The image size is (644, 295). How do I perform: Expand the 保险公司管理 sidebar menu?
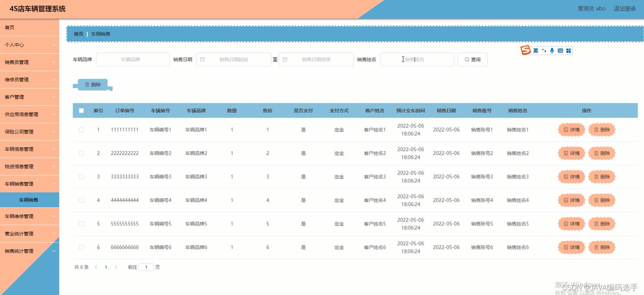tap(30, 132)
